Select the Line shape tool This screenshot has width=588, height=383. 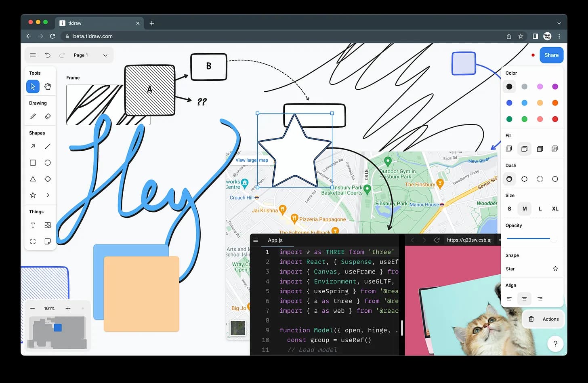pos(48,146)
